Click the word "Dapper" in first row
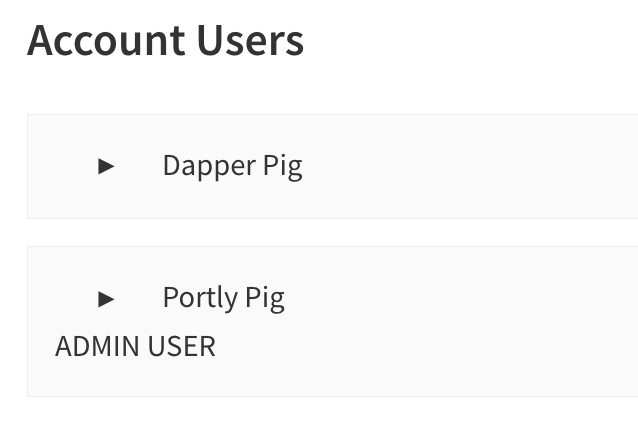Image resolution: width=638 pixels, height=438 pixels. tap(209, 166)
